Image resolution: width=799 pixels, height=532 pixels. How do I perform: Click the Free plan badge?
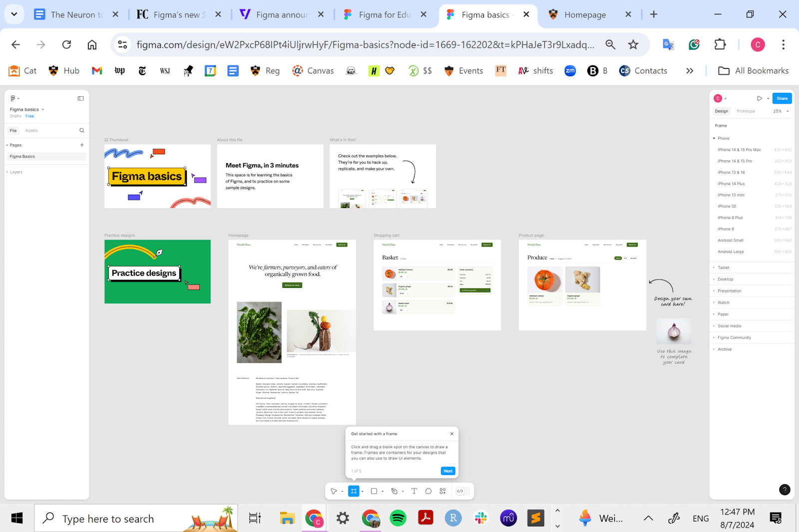coord(30,116)
